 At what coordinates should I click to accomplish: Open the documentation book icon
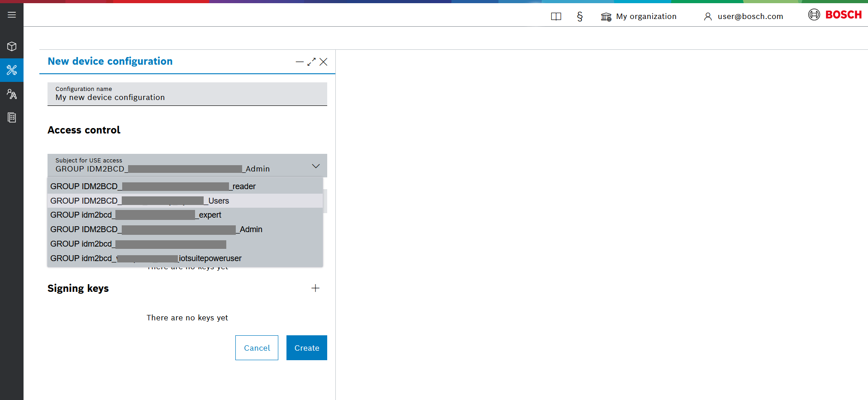coord(556,17)
